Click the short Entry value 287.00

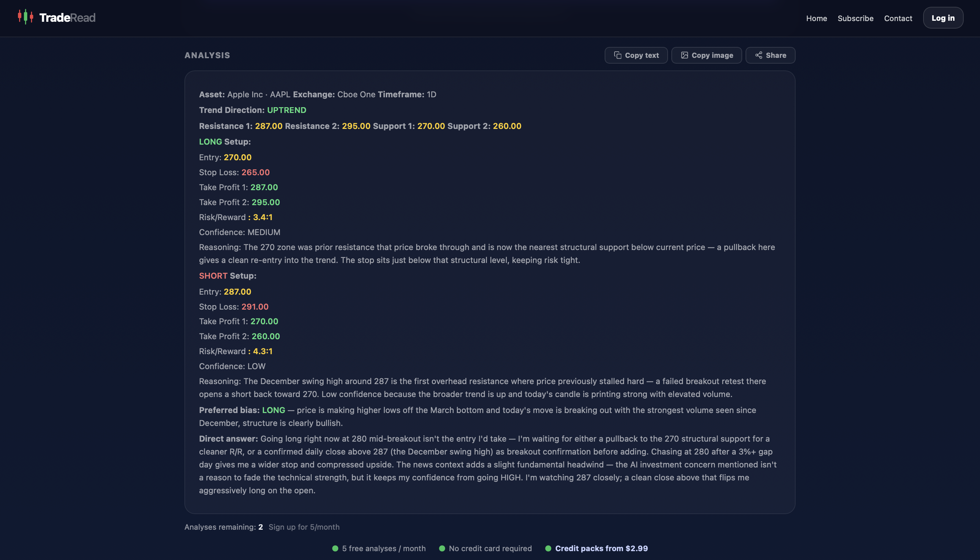coord(237,292)
